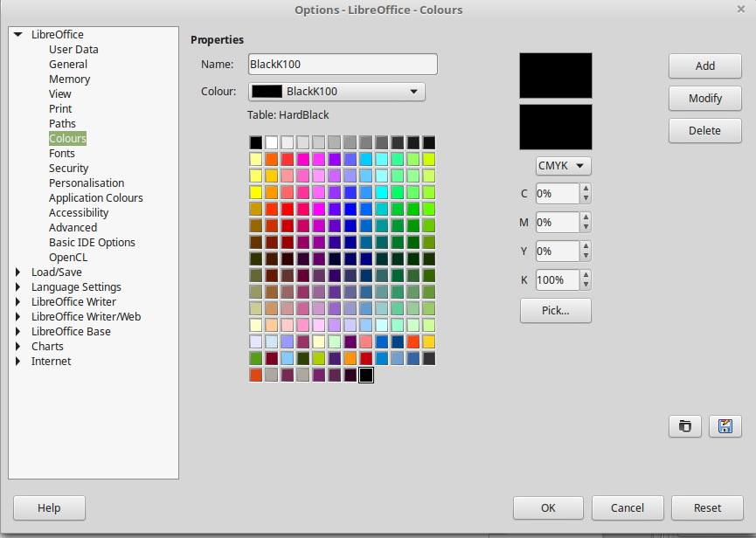Increase the K value with up arrow

point(586,275)
